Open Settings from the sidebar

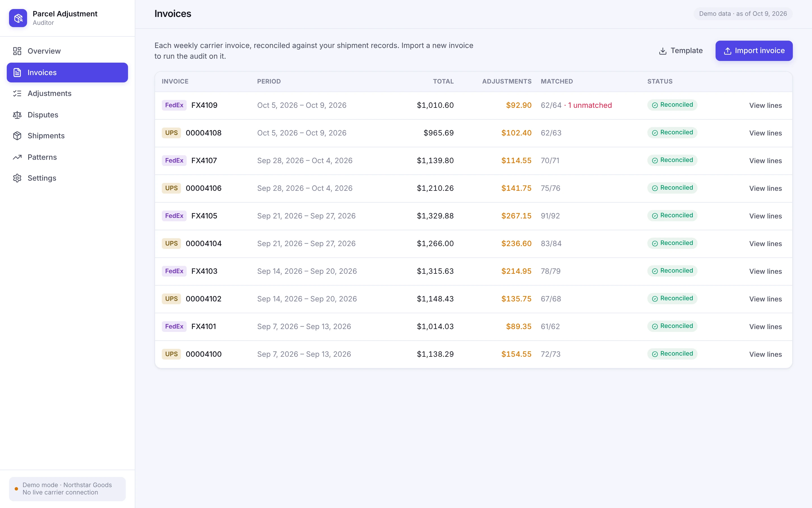point(67,178)
